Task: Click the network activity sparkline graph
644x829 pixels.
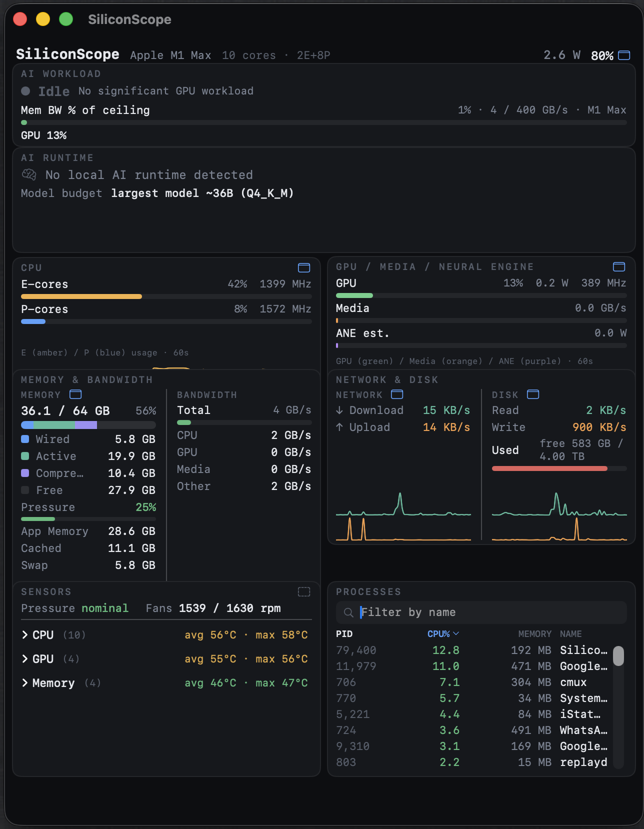Action: (x=403, y=516)
